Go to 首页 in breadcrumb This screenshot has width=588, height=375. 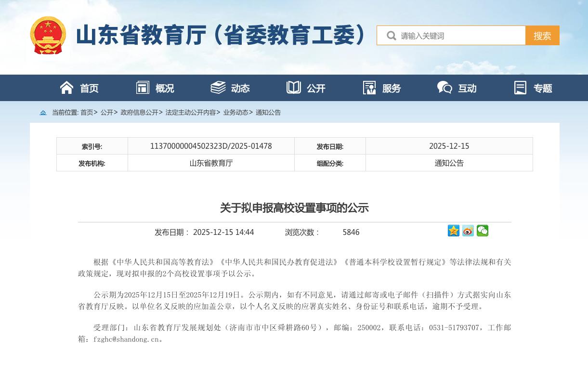click(x=87, y=113)
